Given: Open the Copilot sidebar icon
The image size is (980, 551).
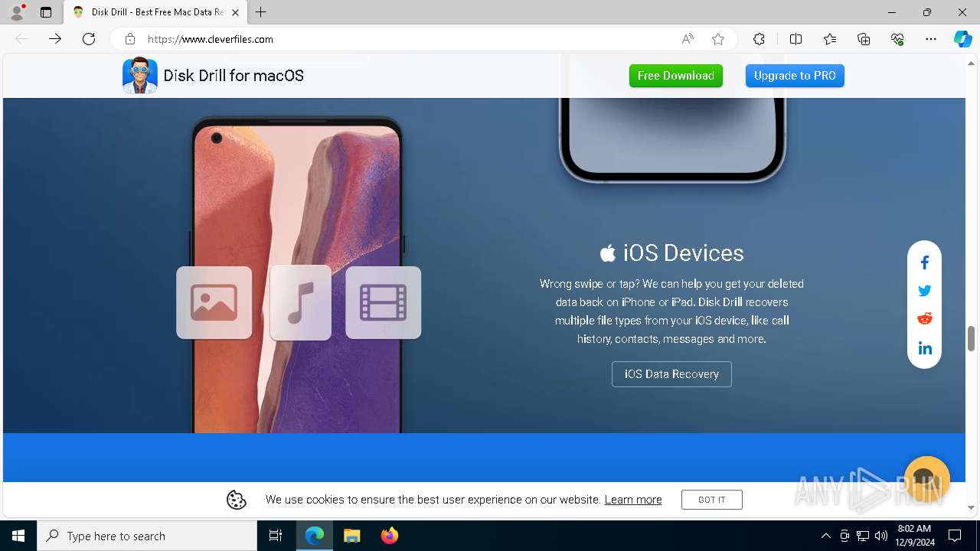Looking at the screenshot, I should pyautogui.click(x=962, y=39).
